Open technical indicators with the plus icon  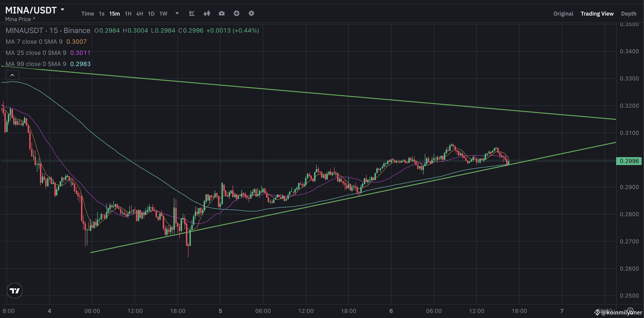[x=236, y=13]
